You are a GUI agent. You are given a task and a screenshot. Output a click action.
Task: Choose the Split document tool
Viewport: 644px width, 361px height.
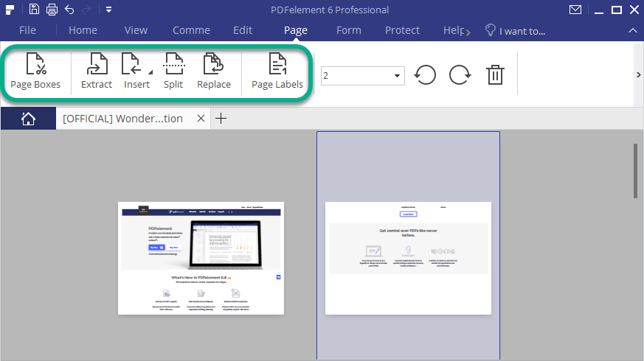coord(174,71)
